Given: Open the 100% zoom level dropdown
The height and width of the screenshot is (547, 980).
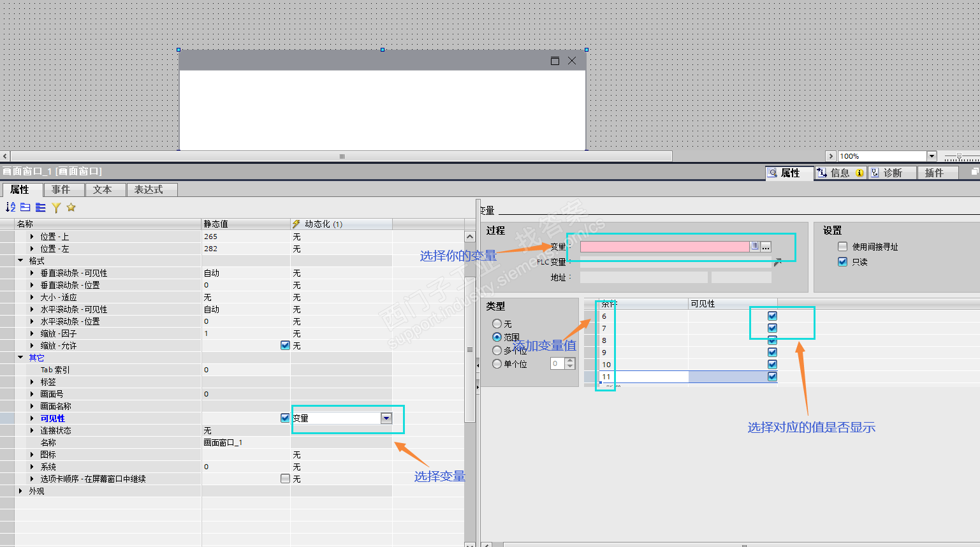Looking at the screenshot, I should pyautogui.click(x=932, y=156).
